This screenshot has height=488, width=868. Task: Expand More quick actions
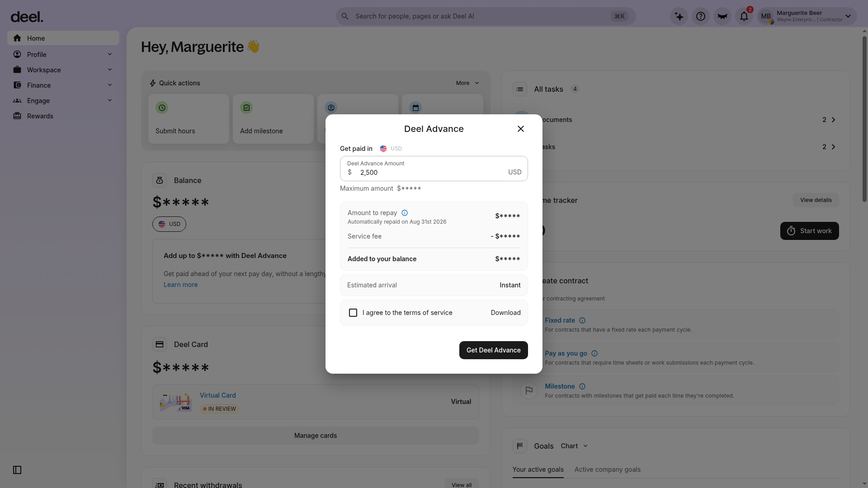(x=467, y=83)
